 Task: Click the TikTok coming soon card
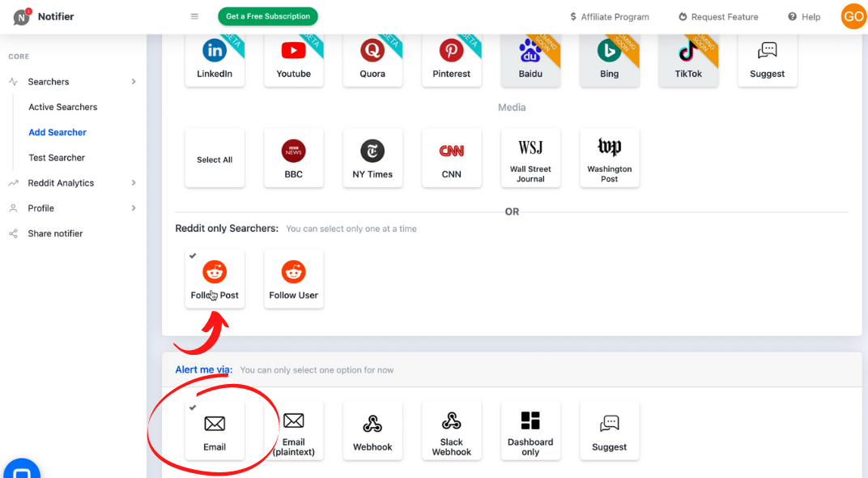click(x=688, y=60)
